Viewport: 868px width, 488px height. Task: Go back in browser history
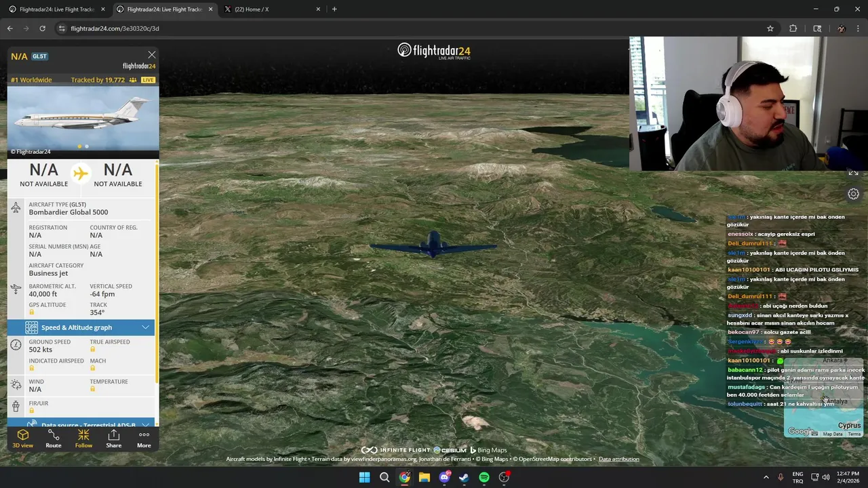point(9,28)
